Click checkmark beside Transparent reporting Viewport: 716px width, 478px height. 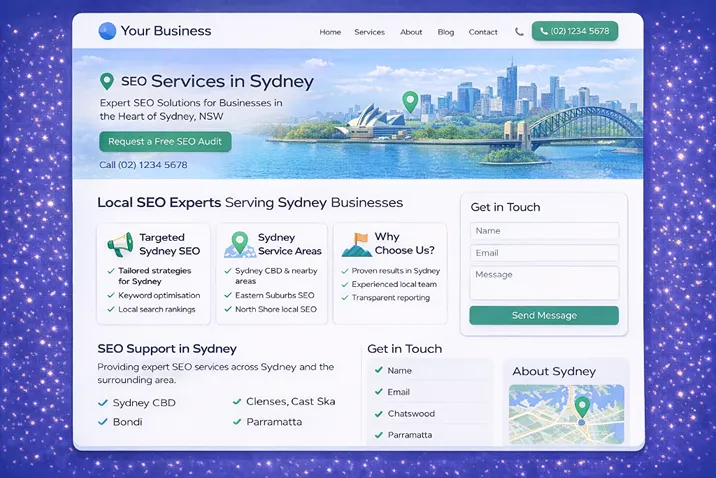[345, 298]
